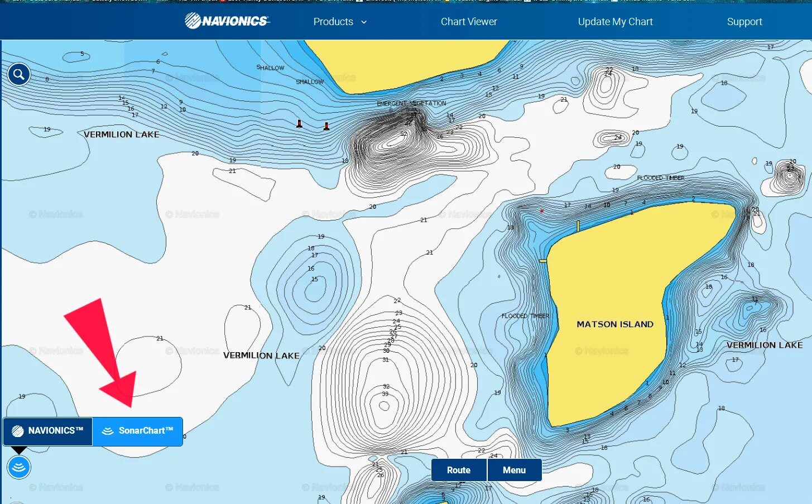Click the EMERGENT VEGETATION label

[411, 103]
